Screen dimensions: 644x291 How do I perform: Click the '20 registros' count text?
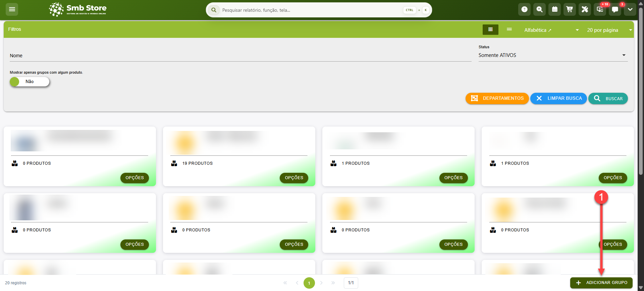15,283
